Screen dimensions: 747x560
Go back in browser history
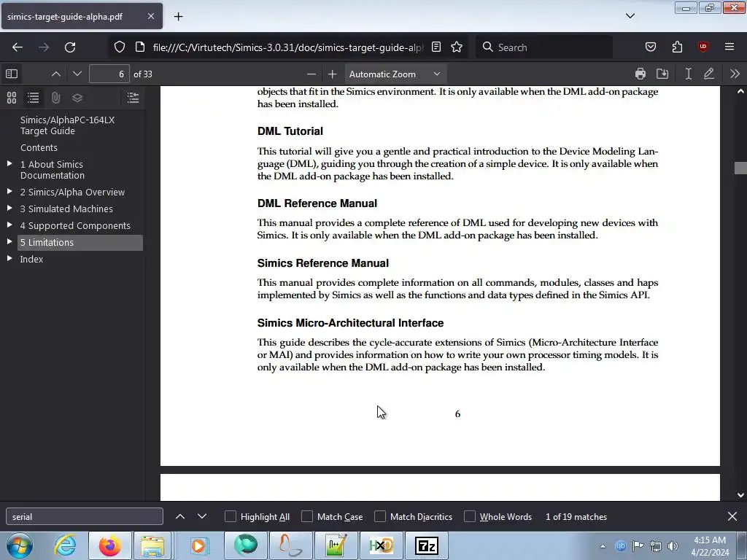pyautogui.click(x=18, y=47)
